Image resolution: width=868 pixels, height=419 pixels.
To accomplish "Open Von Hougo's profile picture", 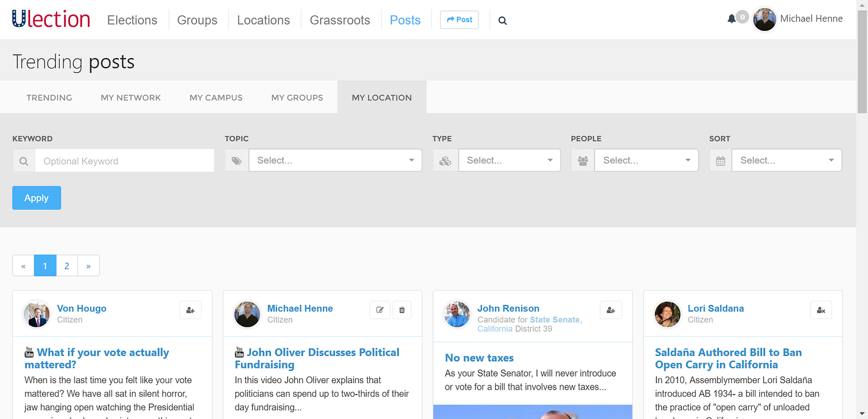I will point(37,314).
